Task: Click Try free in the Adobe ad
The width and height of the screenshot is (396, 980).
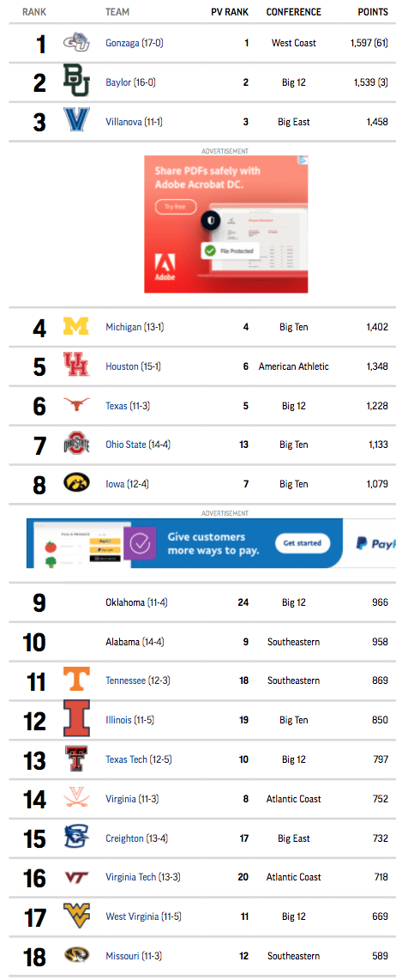Action: pos(176,207)
